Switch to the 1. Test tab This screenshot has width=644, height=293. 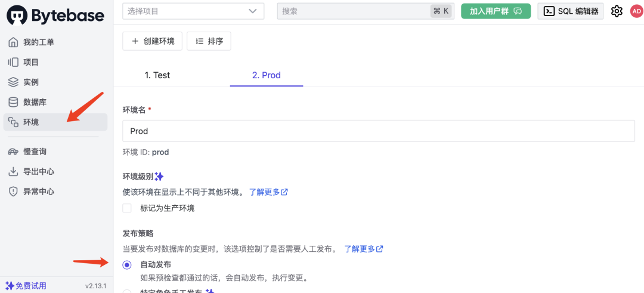(x=157, y=75)
